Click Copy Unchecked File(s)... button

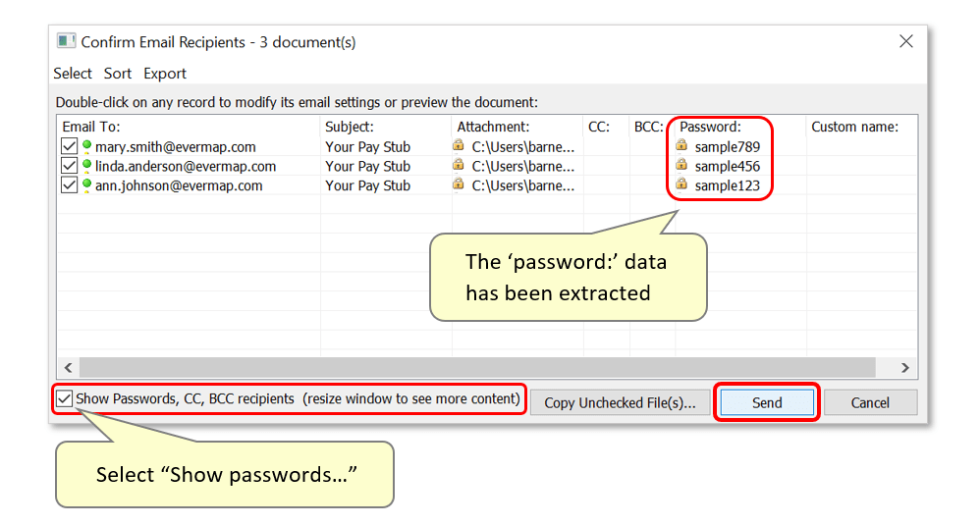coord(620,402)
